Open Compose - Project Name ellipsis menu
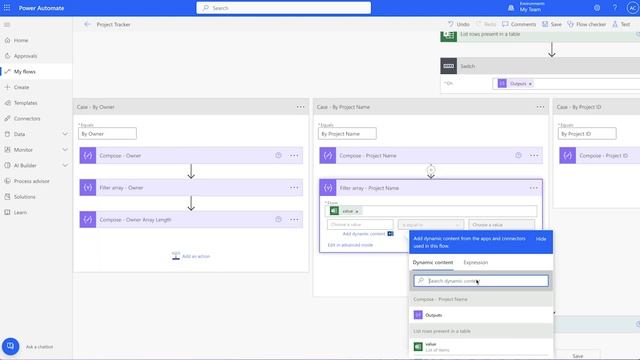Image resolution: width=640 pixels, height=360 pixels. [x=534, y=156]
